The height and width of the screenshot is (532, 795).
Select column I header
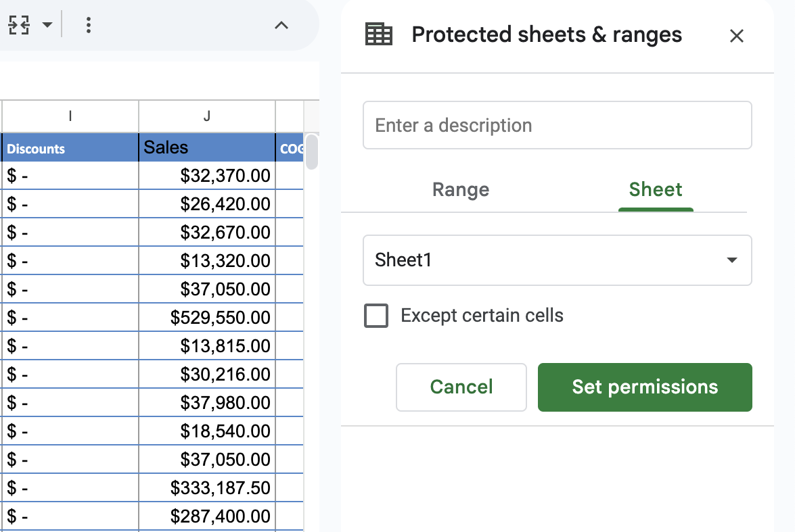(x=70, y=116)
